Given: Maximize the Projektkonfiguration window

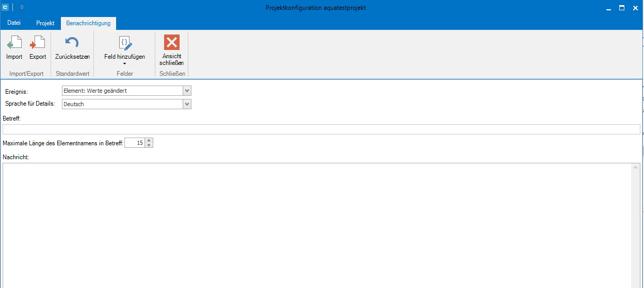Looking at the screenshot, I should point(621,8).
